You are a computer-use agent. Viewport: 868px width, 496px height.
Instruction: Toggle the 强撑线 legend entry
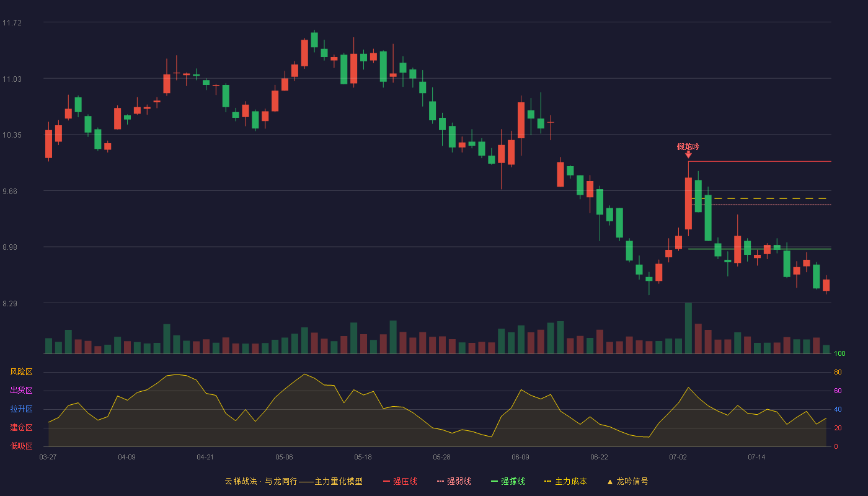508,481
